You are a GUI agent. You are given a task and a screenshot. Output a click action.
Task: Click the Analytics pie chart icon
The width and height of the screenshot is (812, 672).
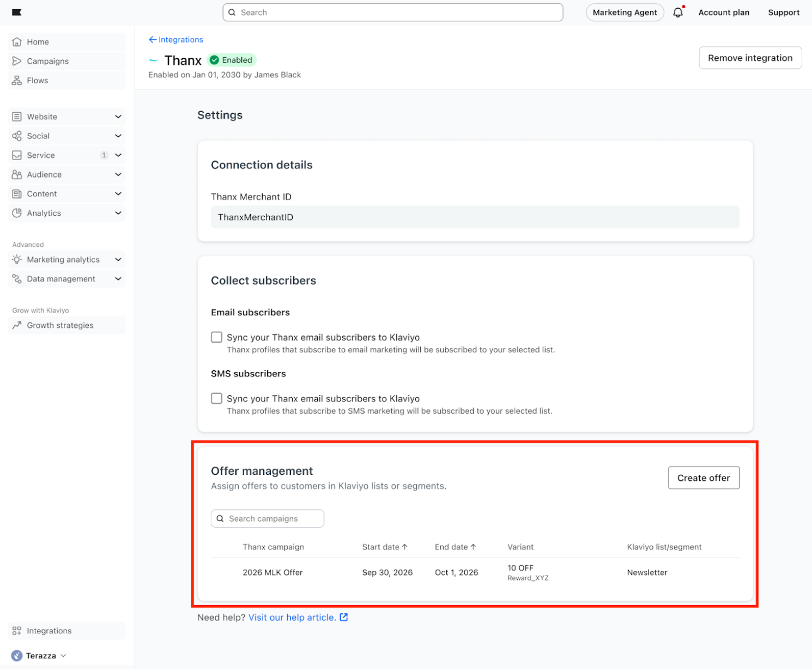[x=17, y=213]
